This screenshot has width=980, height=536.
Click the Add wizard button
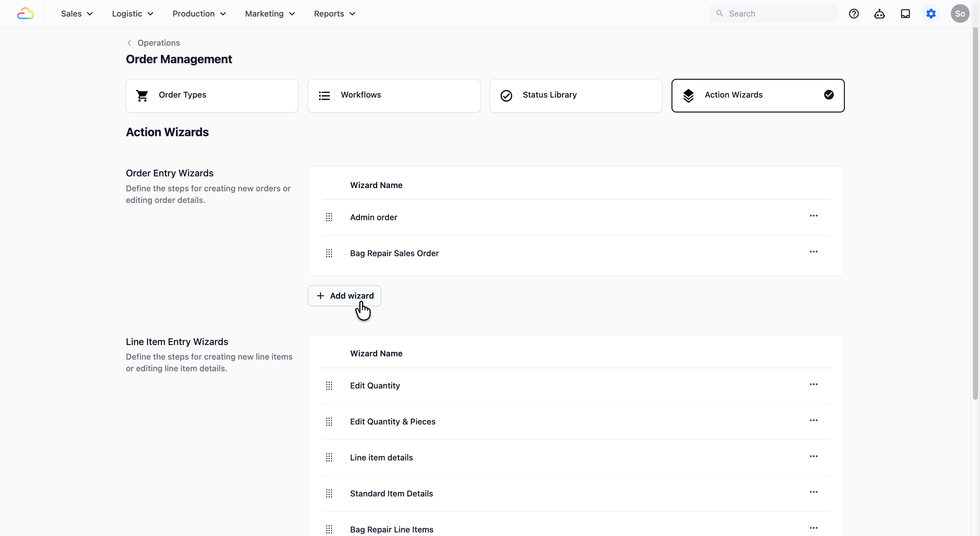tap(344, 295)
